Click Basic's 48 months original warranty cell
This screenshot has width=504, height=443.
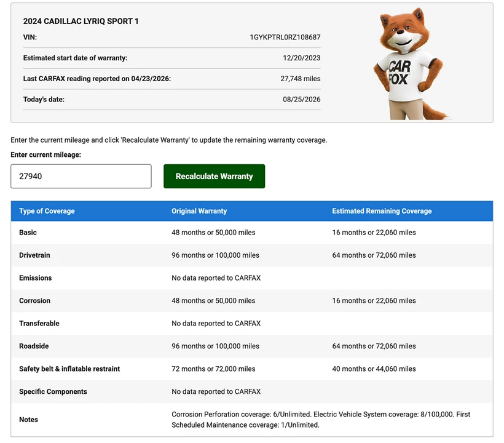(213, 233)
